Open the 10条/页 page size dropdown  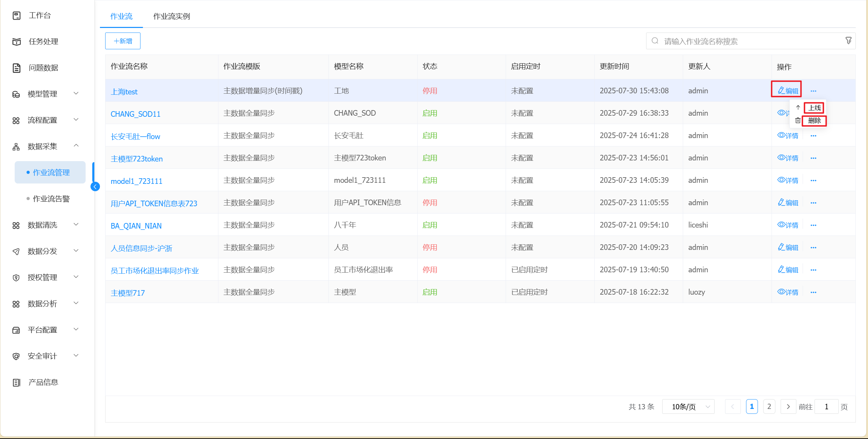pyautogui.click(x=688, y=407)
